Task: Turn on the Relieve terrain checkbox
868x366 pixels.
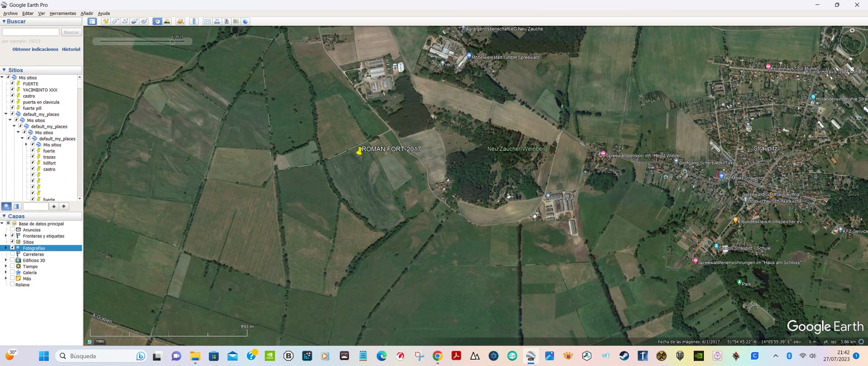Action: point(12,285)
